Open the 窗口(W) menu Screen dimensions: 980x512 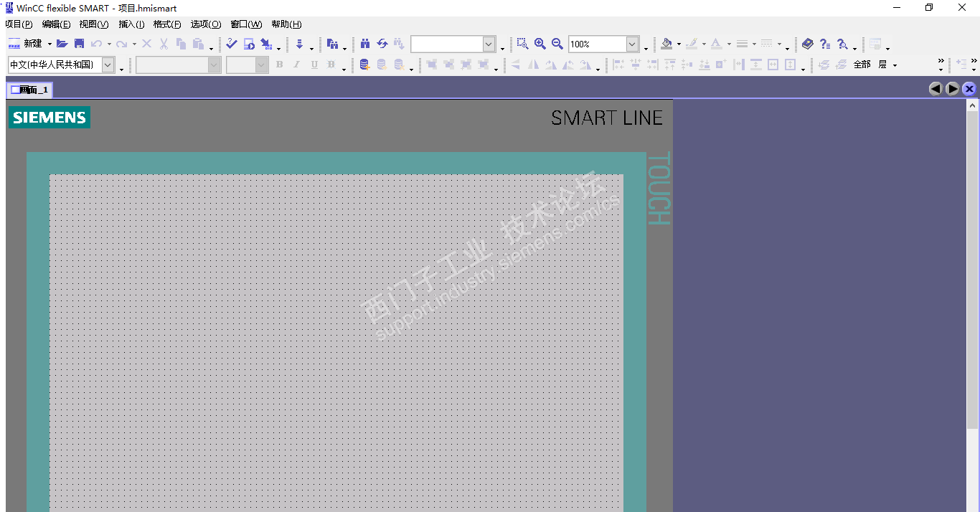[x=246, y=24]
